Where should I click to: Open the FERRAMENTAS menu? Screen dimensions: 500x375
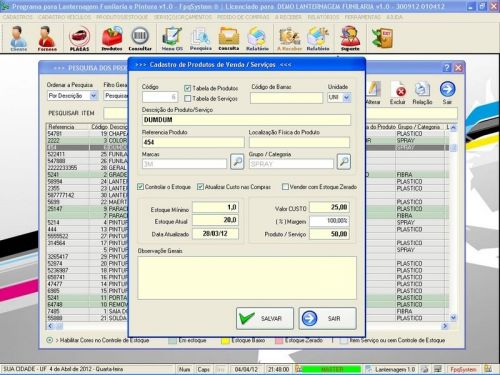tap(362, 17)
